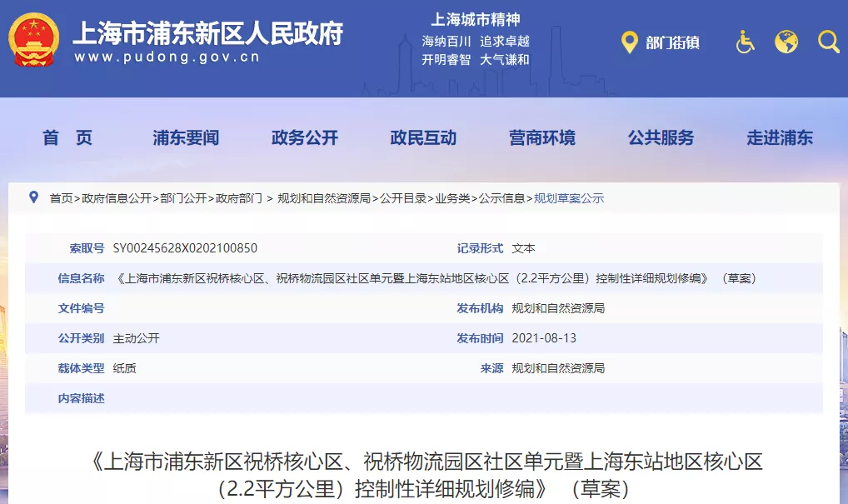The image size is (848, 504).
Task: Click 规划草案公示 breadcrumb link
Action: pos(569,198)
